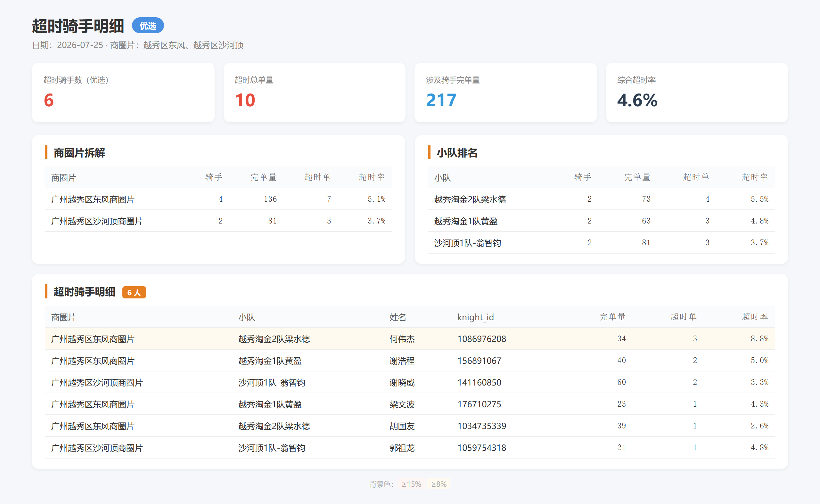
Task: Click the 73 完单量 cell in 小队排名
Action: coord(646,199)
